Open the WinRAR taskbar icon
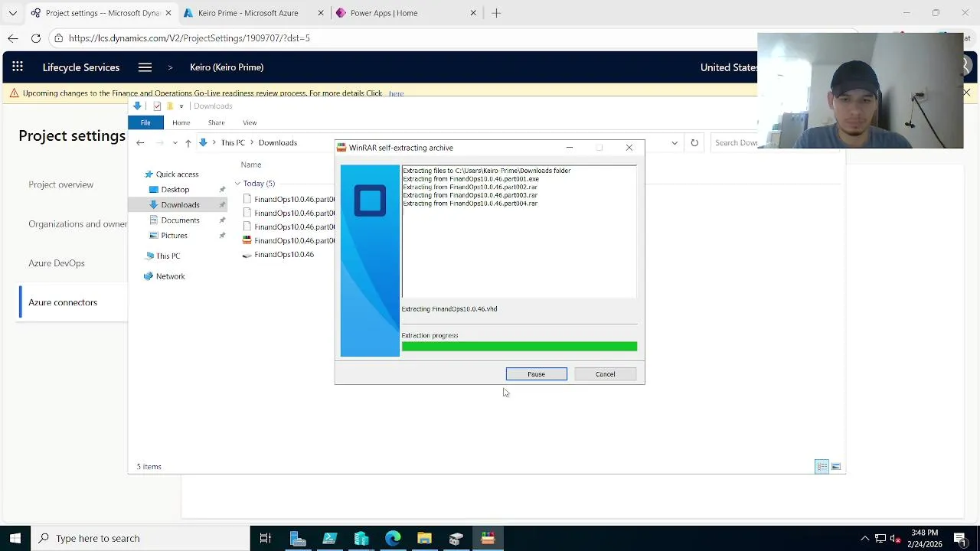 pos(488,538)
